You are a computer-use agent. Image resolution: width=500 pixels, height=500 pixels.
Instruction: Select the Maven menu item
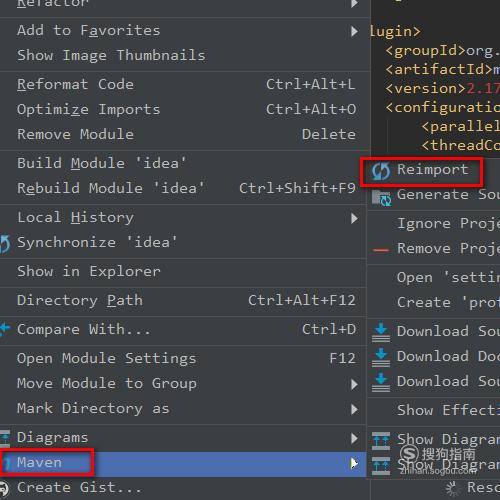click(x=183, y=463)
